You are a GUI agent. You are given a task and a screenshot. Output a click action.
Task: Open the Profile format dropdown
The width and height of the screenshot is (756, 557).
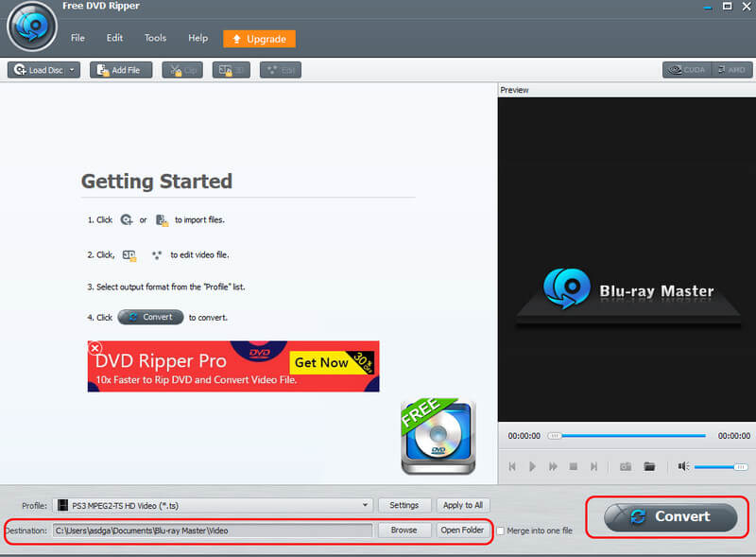point(213,505)
